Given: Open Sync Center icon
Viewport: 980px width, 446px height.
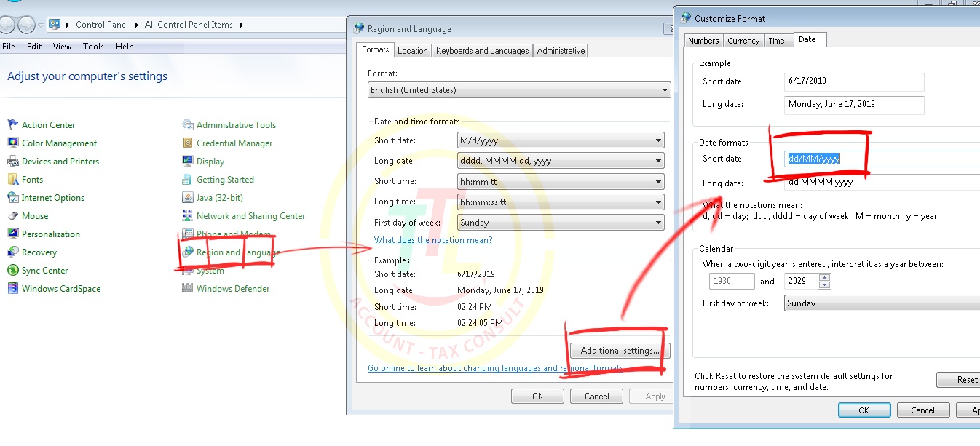Looking at the screenshot, I should (x=12, y=271).
